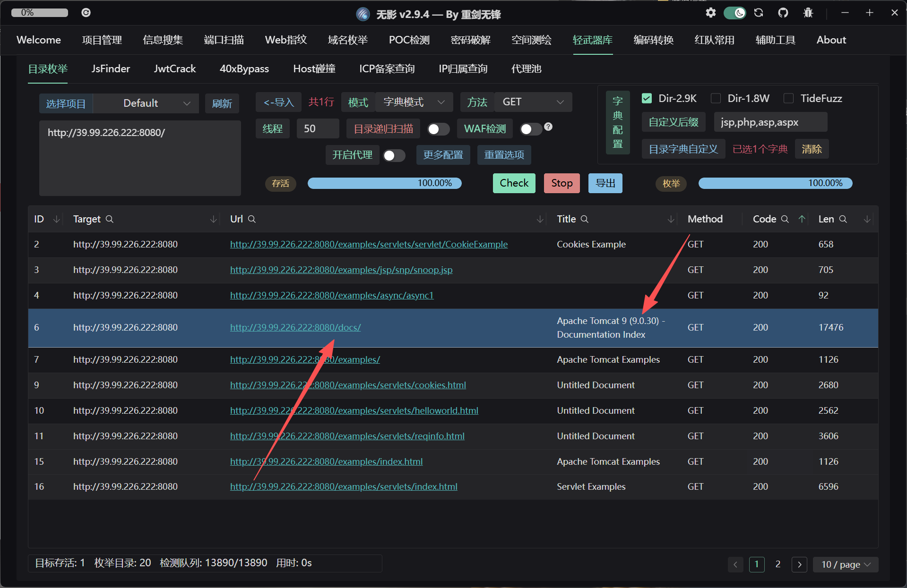907x588 pixels.
Task: Open the Default project dropdown
Action: [146, 103]
